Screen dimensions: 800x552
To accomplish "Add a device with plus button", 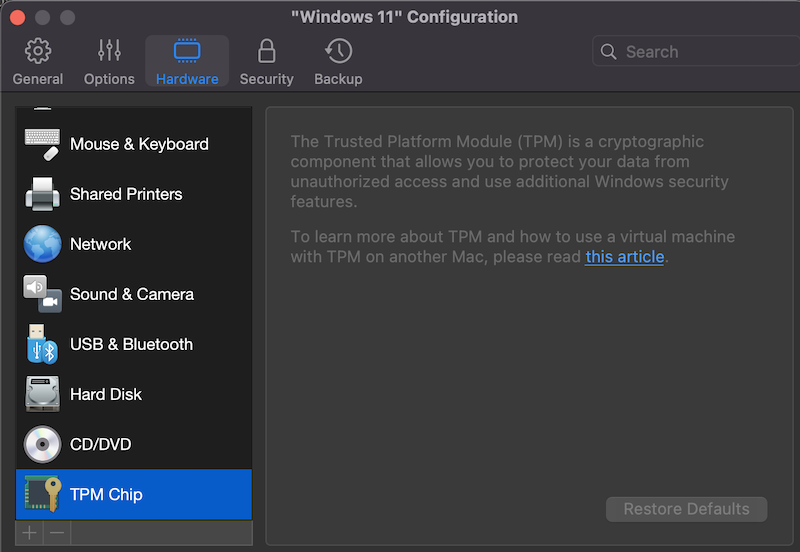I will tap(30, 533).
